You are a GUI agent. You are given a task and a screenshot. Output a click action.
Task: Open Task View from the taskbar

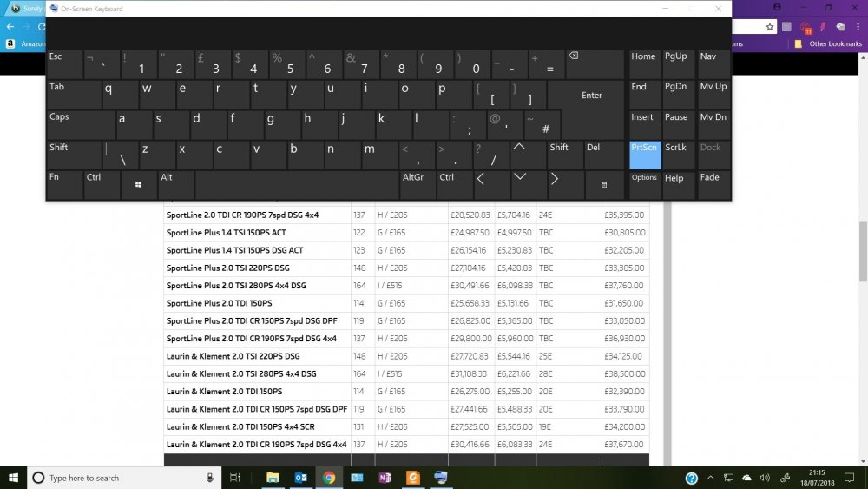(x=234, y=478)
